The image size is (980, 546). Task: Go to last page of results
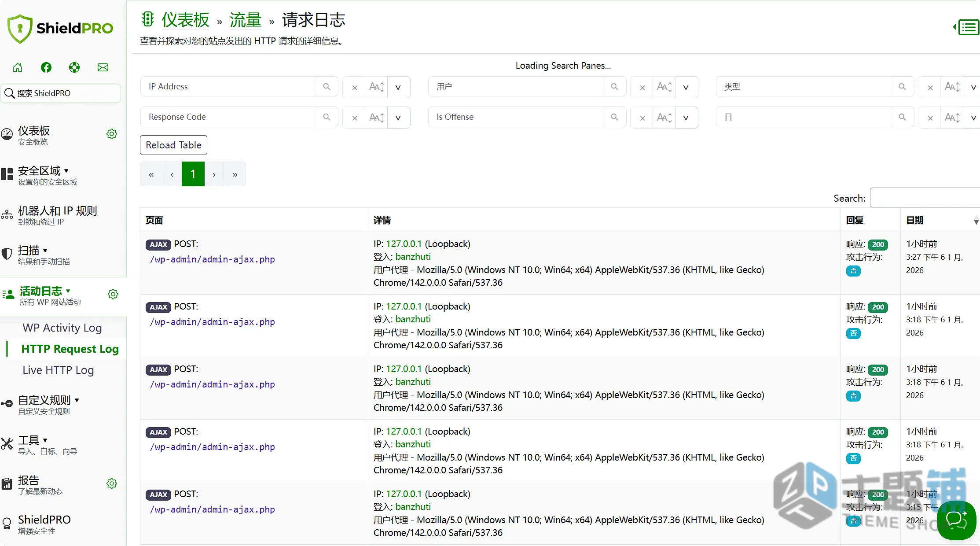tap(235, 174)
